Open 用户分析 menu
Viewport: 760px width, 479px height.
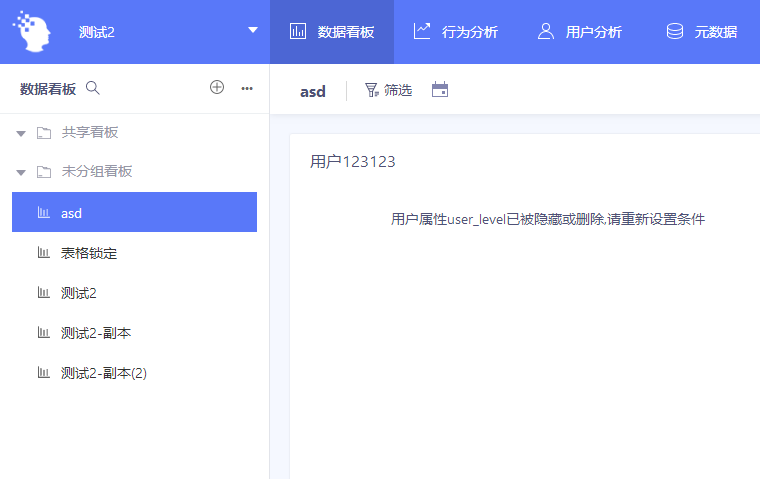580,32
